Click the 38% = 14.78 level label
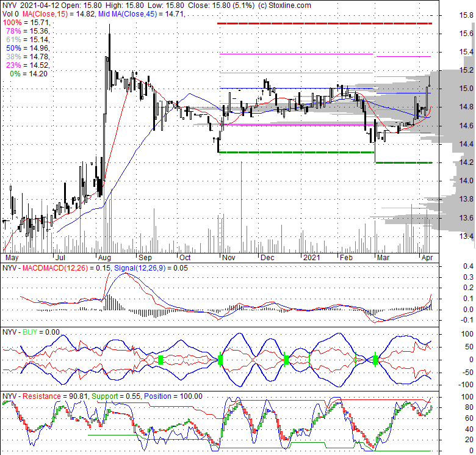Viewport: 476px width, 455px height. click(x=27, y=57)
